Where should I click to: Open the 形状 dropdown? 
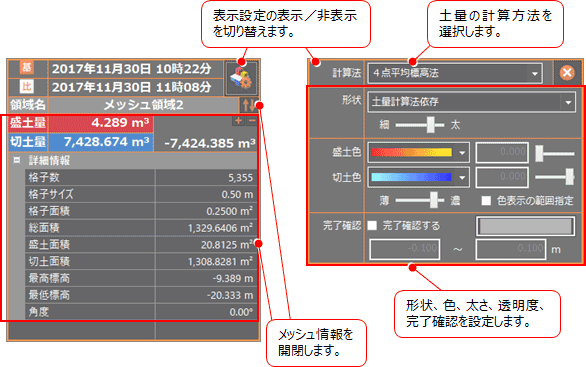click(x=471, y=102)
